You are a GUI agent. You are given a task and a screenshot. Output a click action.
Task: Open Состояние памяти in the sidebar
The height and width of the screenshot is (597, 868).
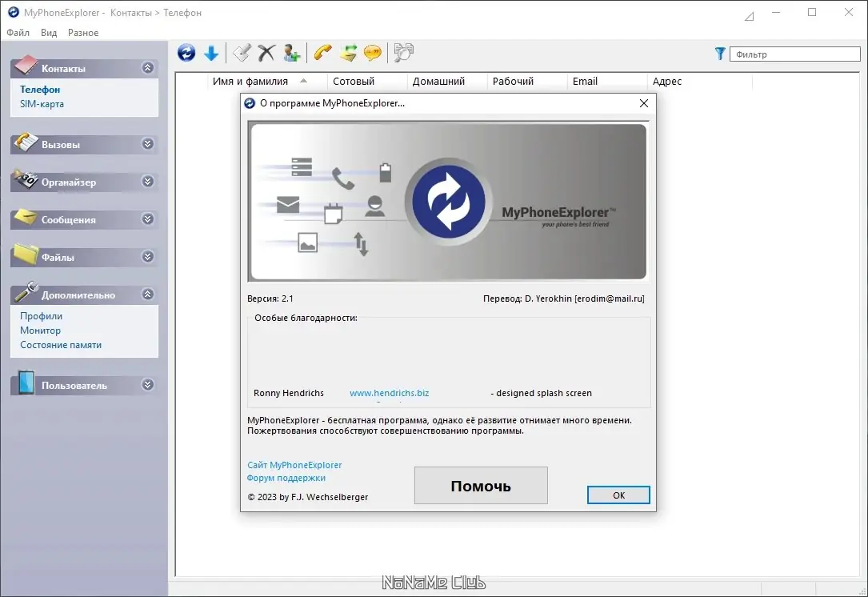point(61,345)
